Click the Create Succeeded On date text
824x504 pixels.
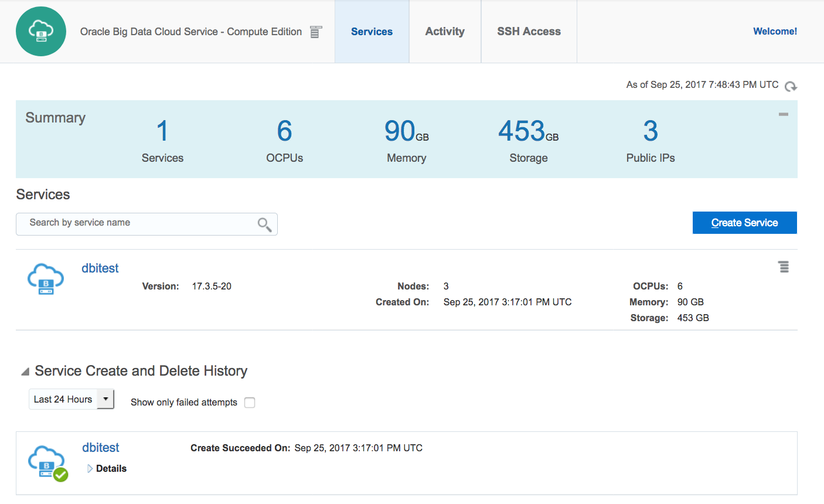(x=358, y=448)
